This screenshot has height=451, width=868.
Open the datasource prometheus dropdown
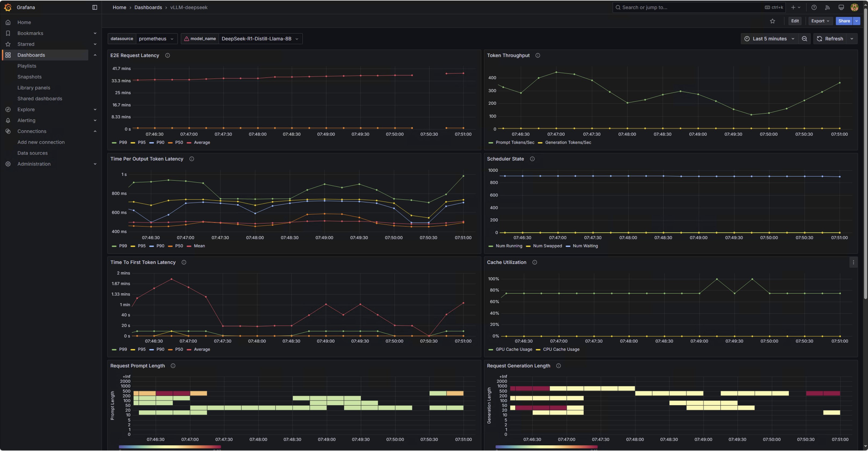click(156, 39)
